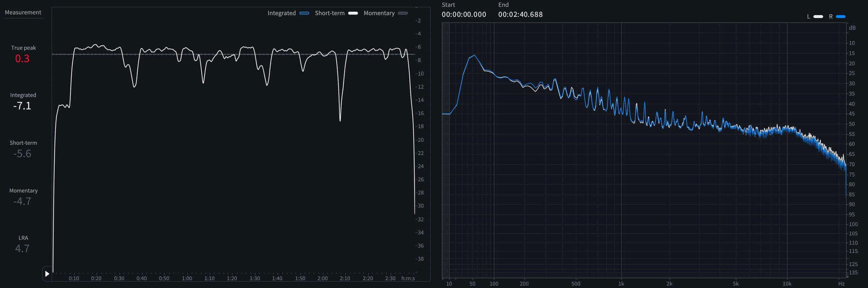This screenshot has height=288, width=868.
Task: Click the 1k frequency axis label
Action: pyautogui.click(x=621, y=284)
